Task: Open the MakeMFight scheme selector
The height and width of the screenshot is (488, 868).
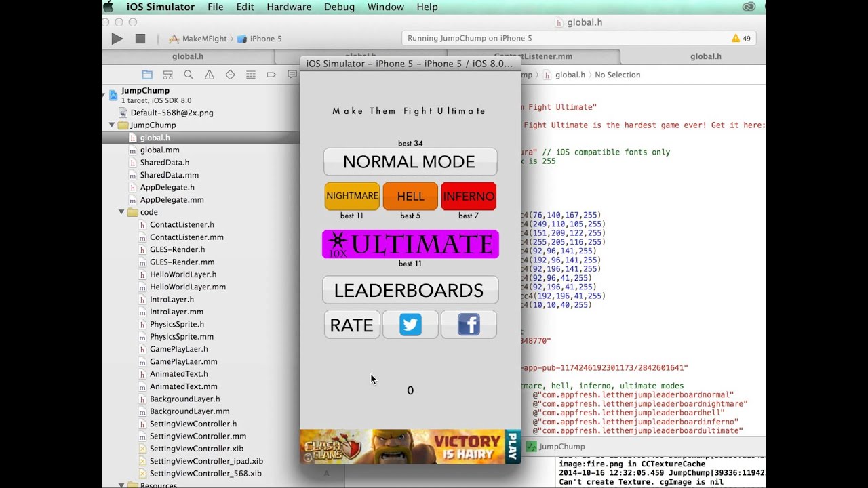Action: (x=198, y=39)
